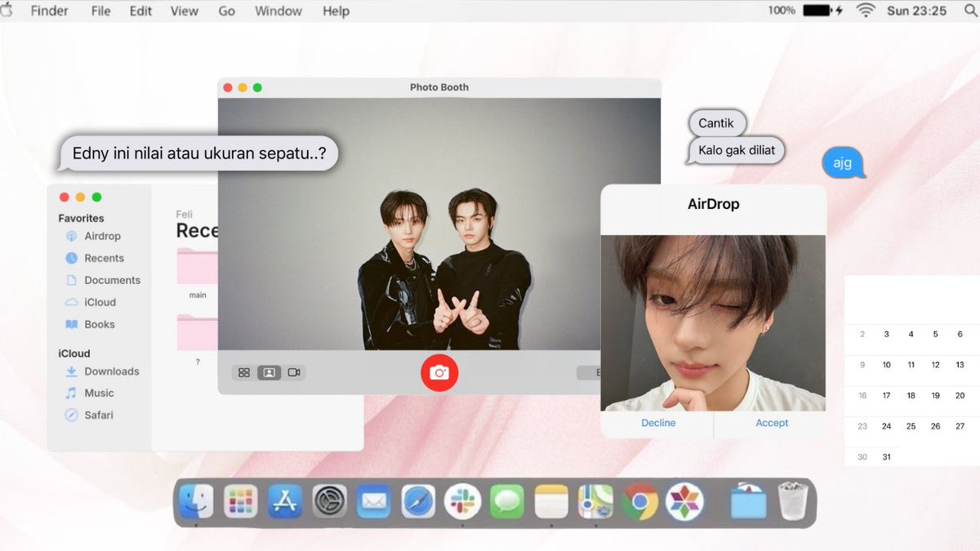This screenshot has width=980, height=551.
Task: Take a photo with the red shutter button
Action: click(x=439, y=372)
